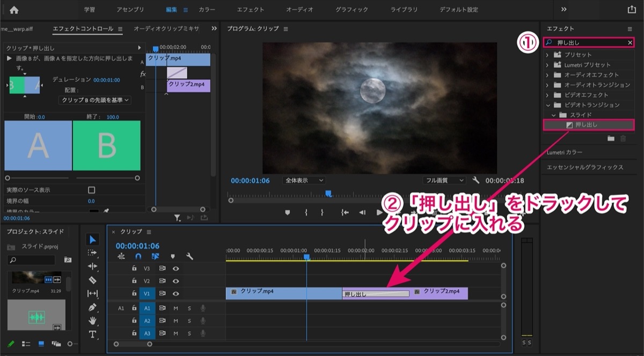Image resolution: width=644 pixels, height=356 pixels.
Task: Show overflow workspaces with the double chevron
Action: 564,9
